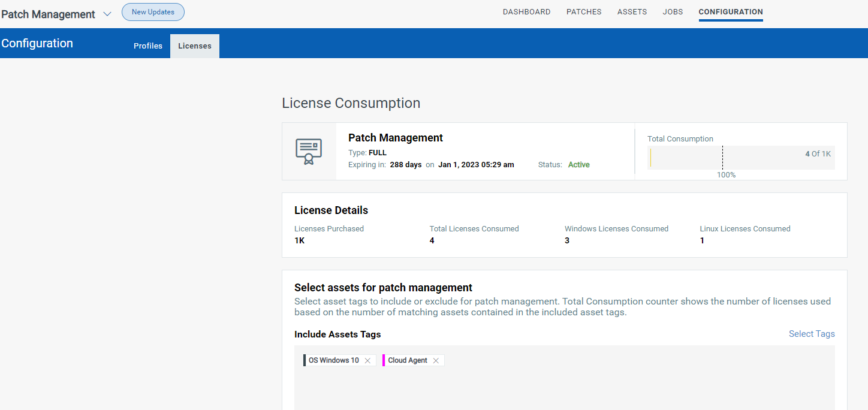Click the Active status label
Image resolution: width=868 pixels, height=410 pixels.
click(578, 164)
